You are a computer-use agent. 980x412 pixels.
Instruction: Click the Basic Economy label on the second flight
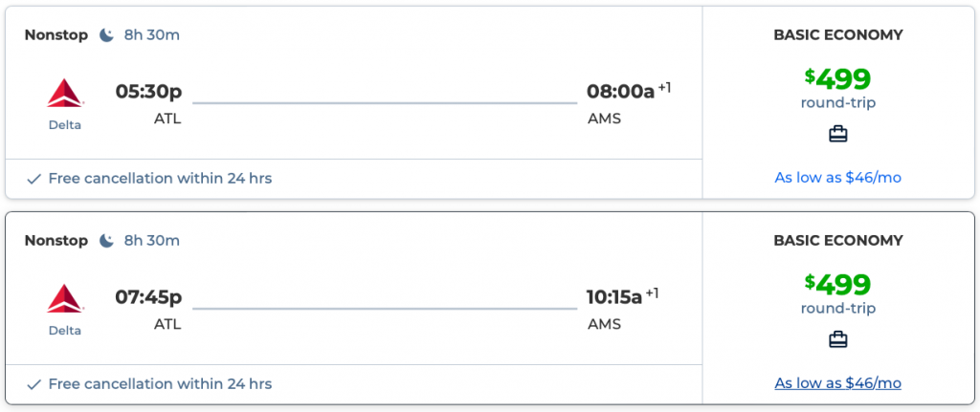pos(837,241)
